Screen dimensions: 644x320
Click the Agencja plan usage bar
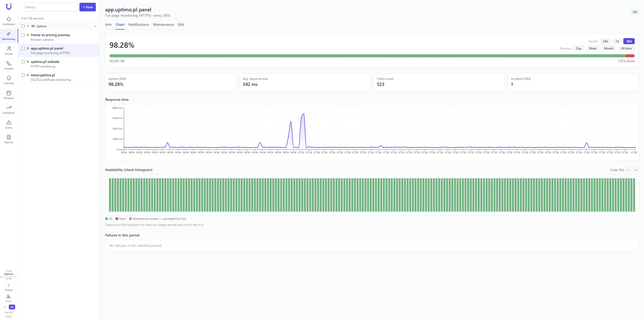9,277
